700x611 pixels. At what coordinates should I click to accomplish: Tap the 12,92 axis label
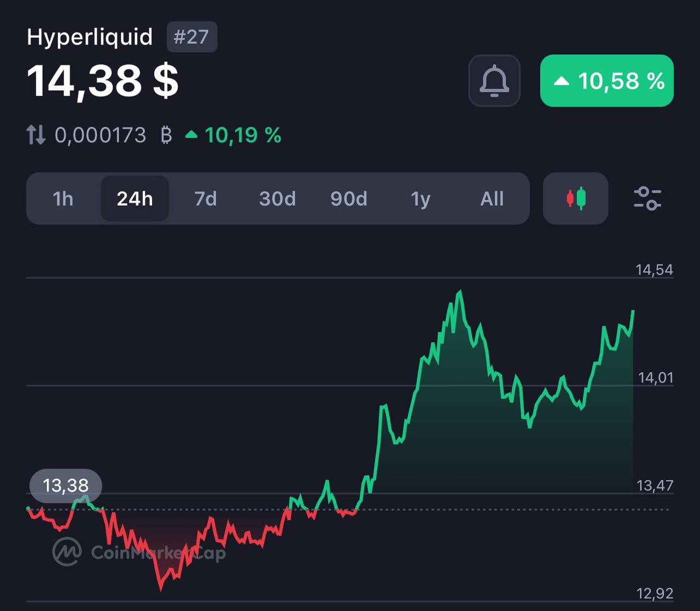655,593
